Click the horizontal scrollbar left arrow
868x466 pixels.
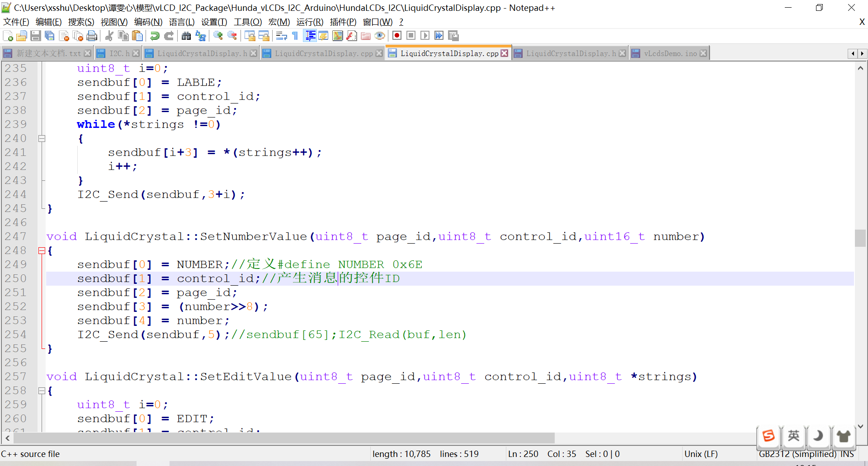8,438
